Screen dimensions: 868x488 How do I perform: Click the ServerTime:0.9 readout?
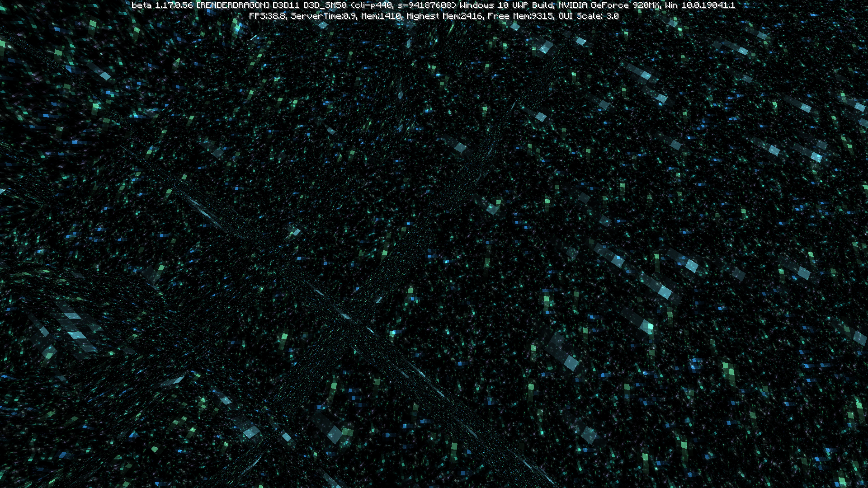coord(323,16)
